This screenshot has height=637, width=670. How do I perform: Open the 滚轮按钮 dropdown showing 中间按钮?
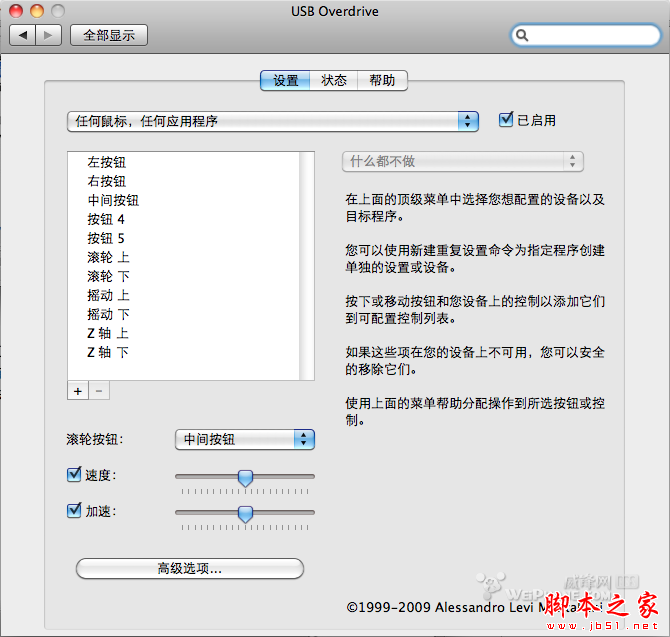pyautogui.click(x=245, y=440)
